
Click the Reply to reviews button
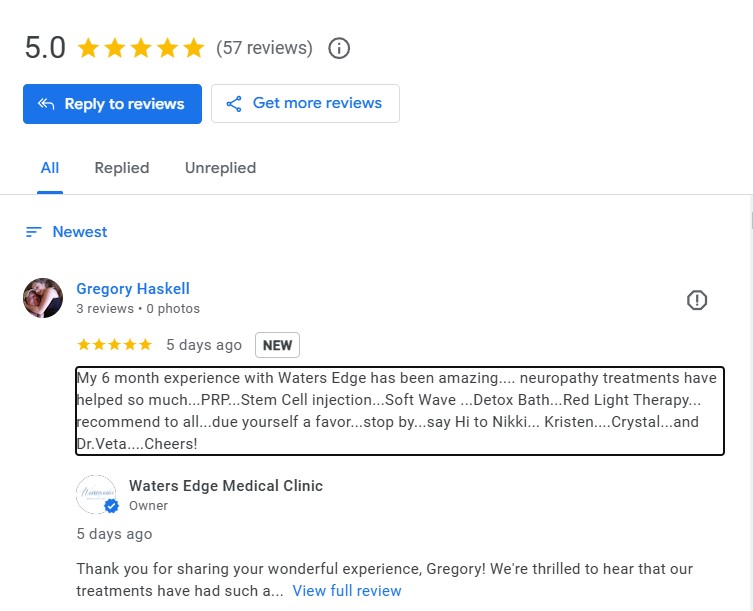tap(112, 104)
